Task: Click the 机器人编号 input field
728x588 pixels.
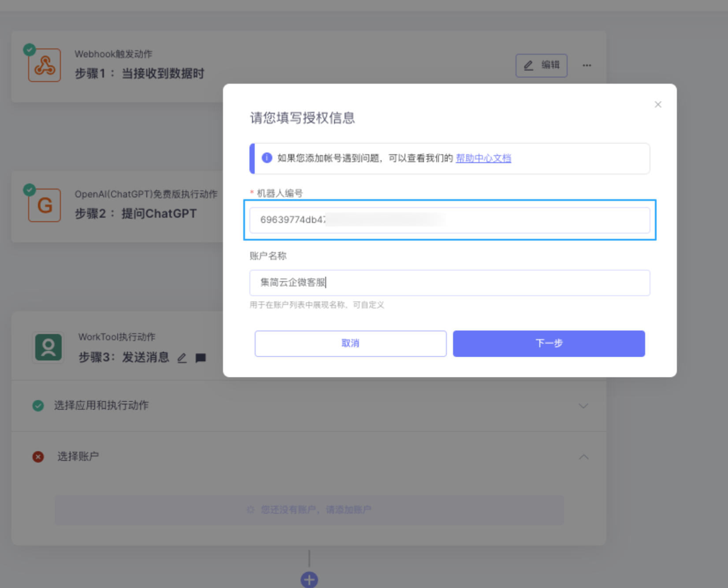Action: tap(449, 220)
